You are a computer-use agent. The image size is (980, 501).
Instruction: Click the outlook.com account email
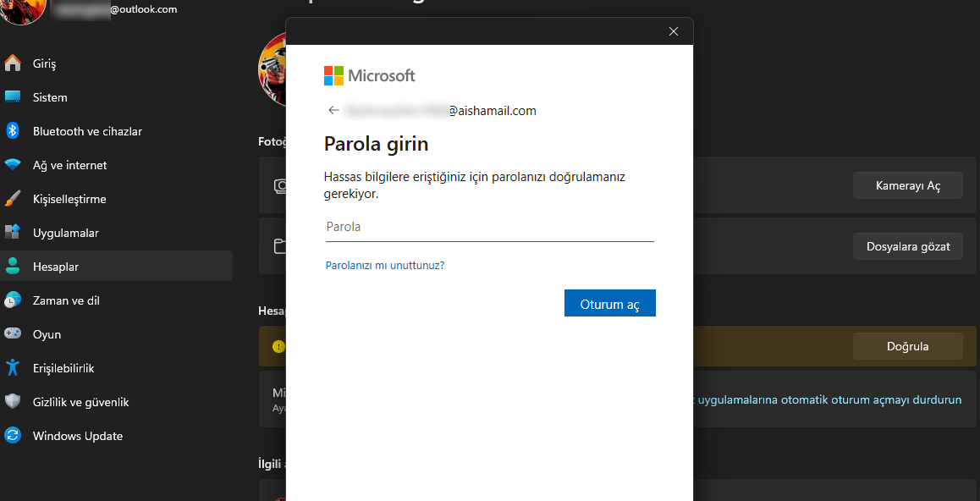coord(114,9)
